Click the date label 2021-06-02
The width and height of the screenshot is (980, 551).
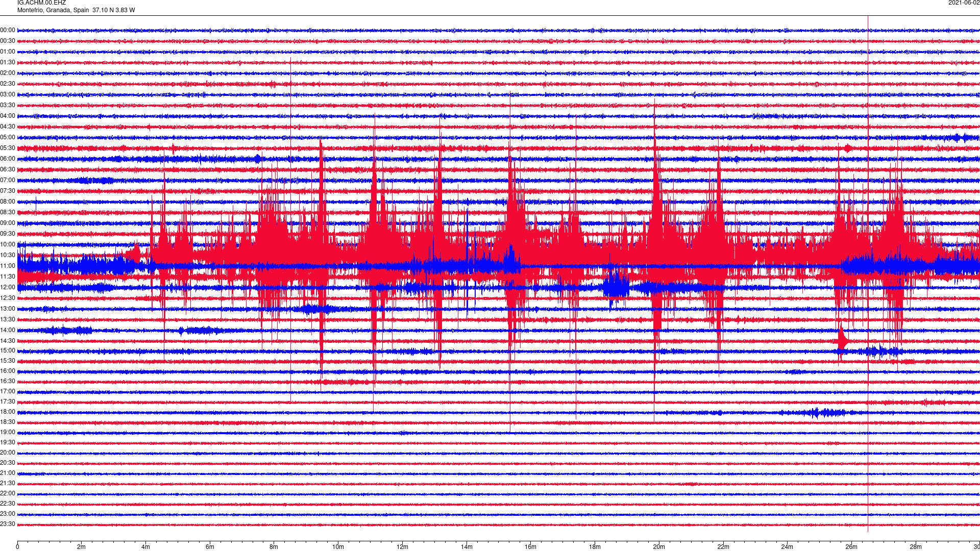pyautogui.click(x=964, y=3)
